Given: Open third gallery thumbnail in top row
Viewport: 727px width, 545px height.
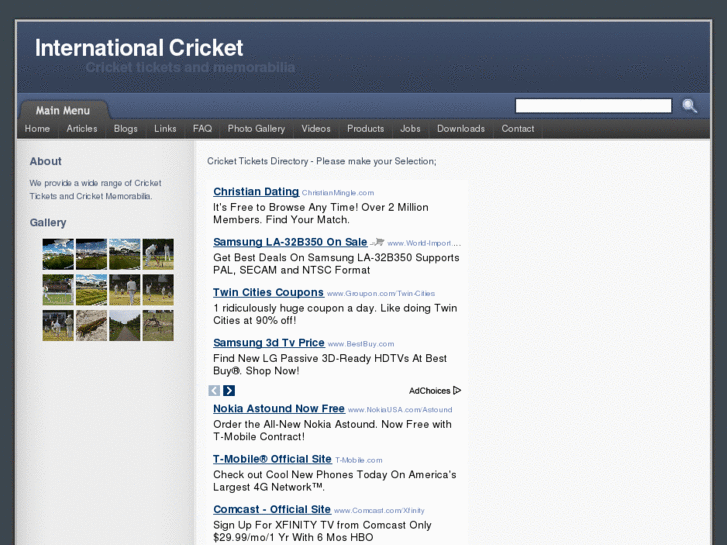Looking at the screenshot, I should [x=125, y=254].
